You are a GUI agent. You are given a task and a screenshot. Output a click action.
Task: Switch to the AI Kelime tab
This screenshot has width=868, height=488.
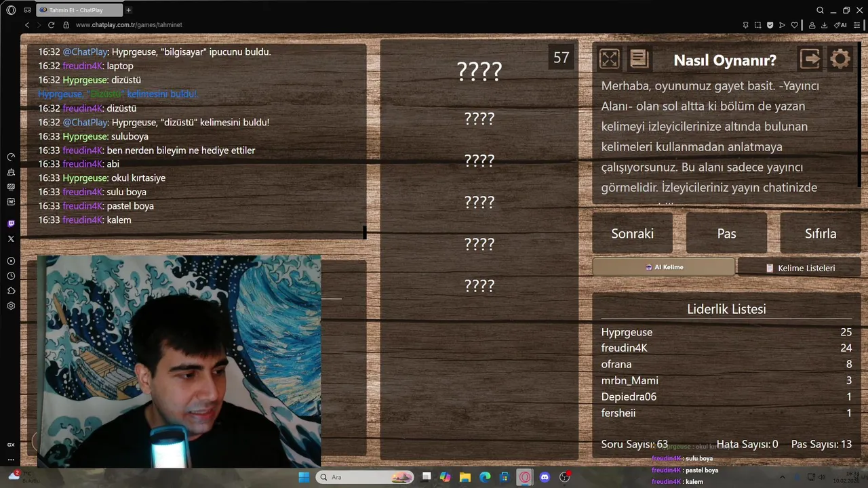point(663,267)
